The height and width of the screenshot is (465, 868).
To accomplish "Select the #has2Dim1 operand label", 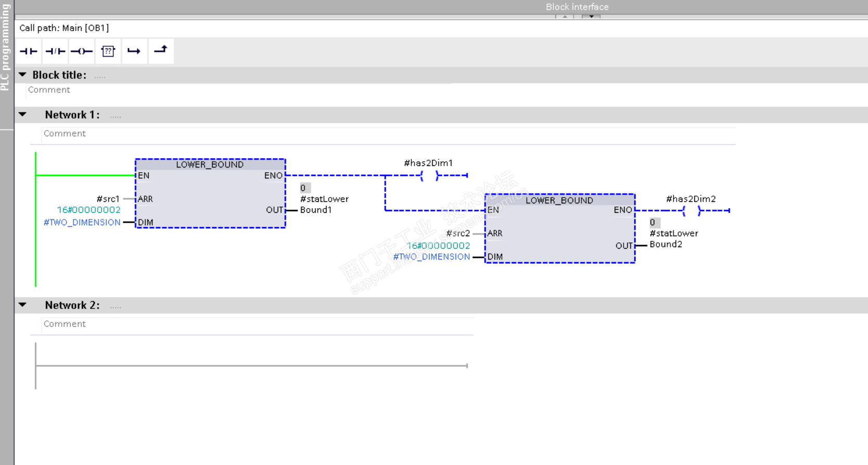I will 429,163.
